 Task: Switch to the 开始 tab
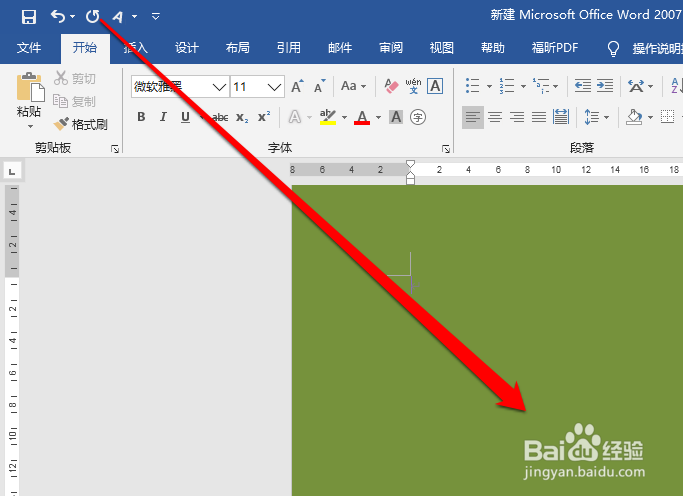[85, 47]
